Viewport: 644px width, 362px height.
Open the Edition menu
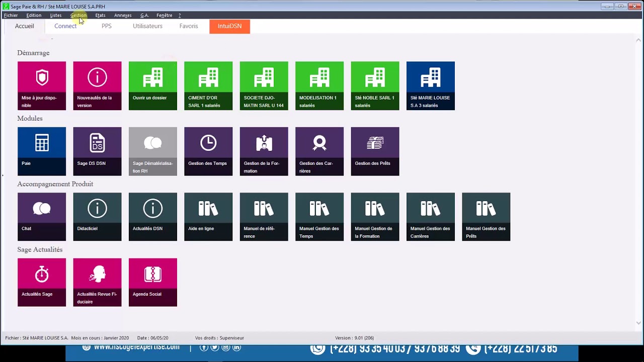point(34,16)
